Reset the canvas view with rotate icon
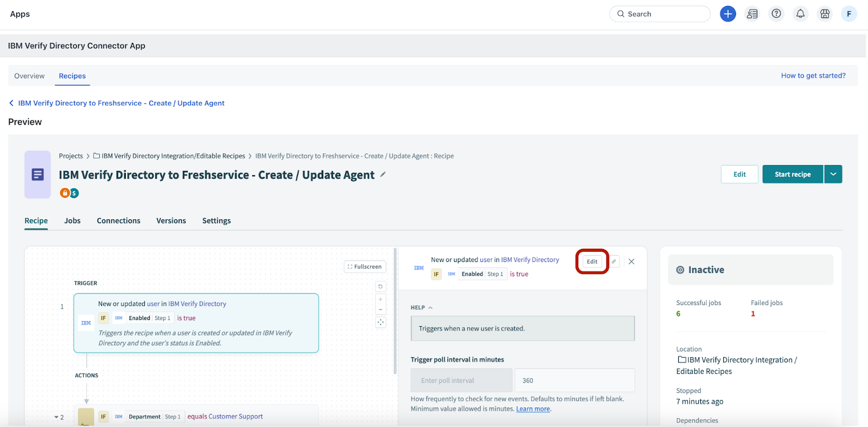 [380, 286]
